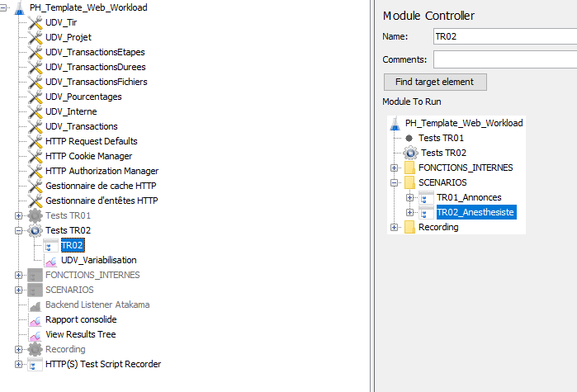This screenshot has width=577, height=392.
Task: Select Rapport consolide listener label
Action: click(81, 319)
